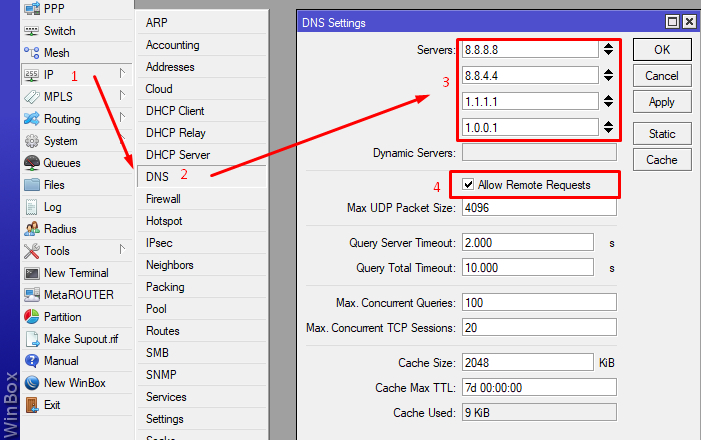Click Query Server Timeout field

(528, 242)
